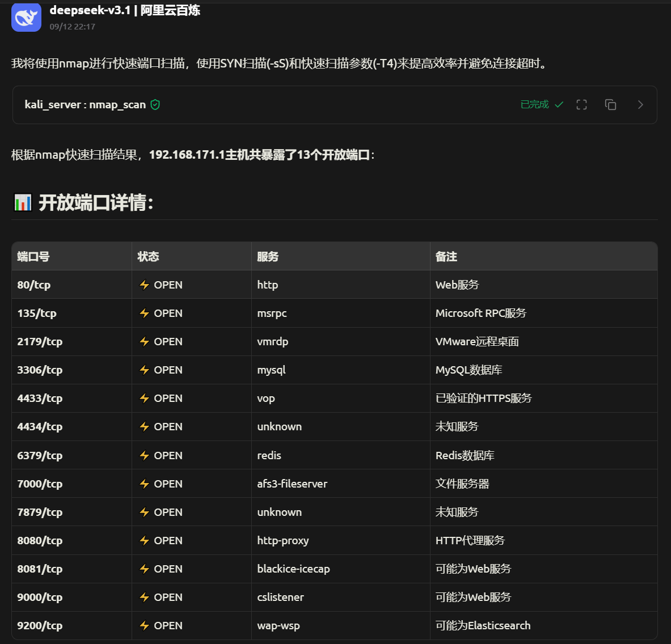Click the lightning icon in 7879/tcp row
Image resolution: width=671 pixels, height=644 pixels.
(144, 512)
